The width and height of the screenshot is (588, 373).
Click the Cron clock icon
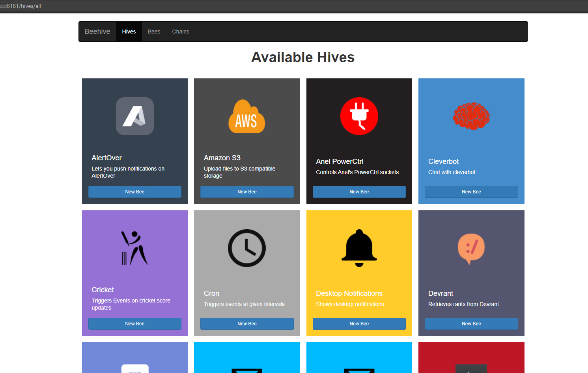pos(247,248)
